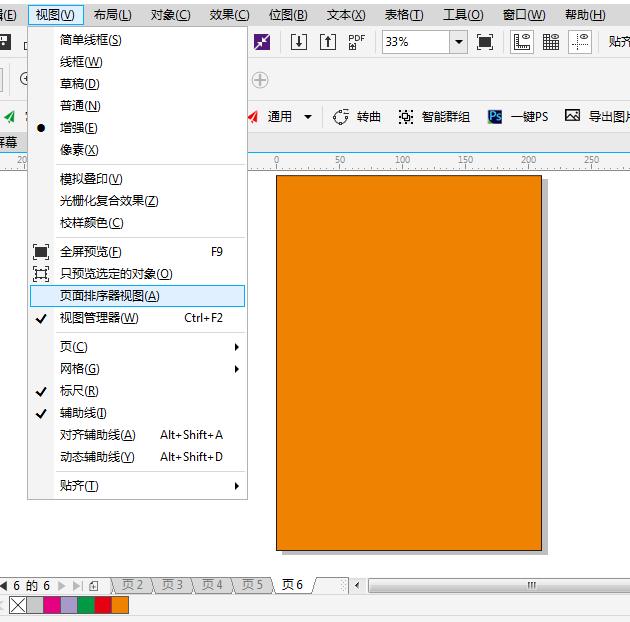Image resolution: width=630 pixels, height=622 pixels.
Task: Click the 转曲 convert to curves button
Action: (357, 117)
